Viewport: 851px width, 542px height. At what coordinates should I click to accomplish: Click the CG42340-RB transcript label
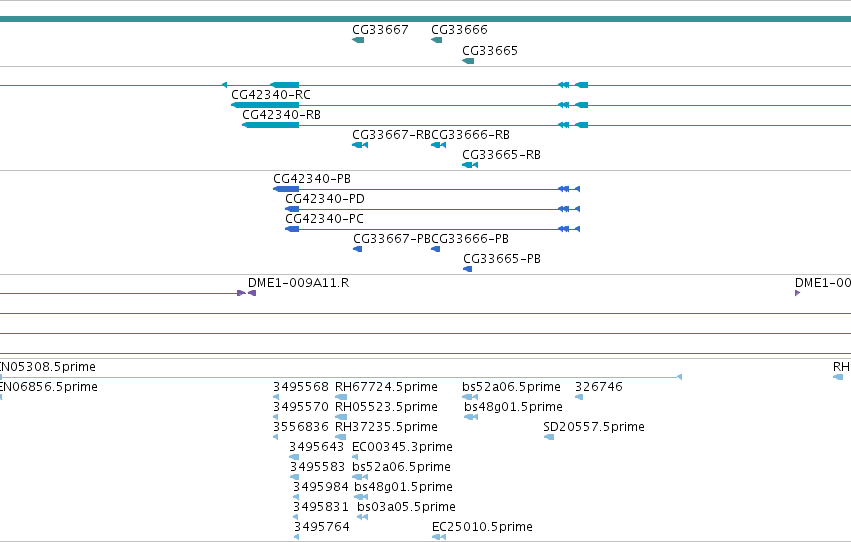[281, 114]
